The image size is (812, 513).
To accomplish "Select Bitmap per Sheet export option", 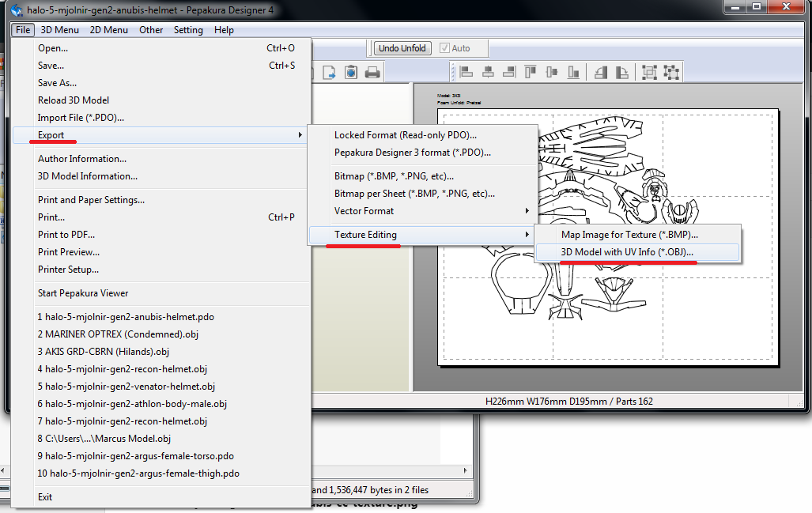I will click(422, 194).
